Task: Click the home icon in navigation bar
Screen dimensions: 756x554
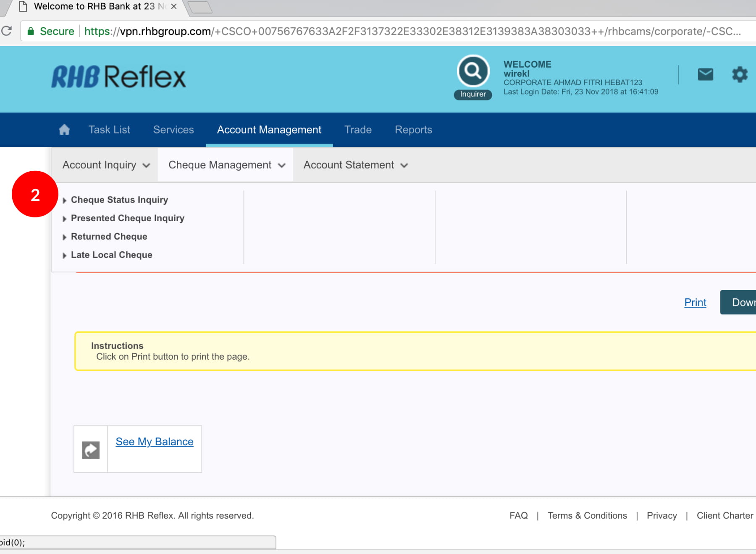Action: click(x=64, y=130)
